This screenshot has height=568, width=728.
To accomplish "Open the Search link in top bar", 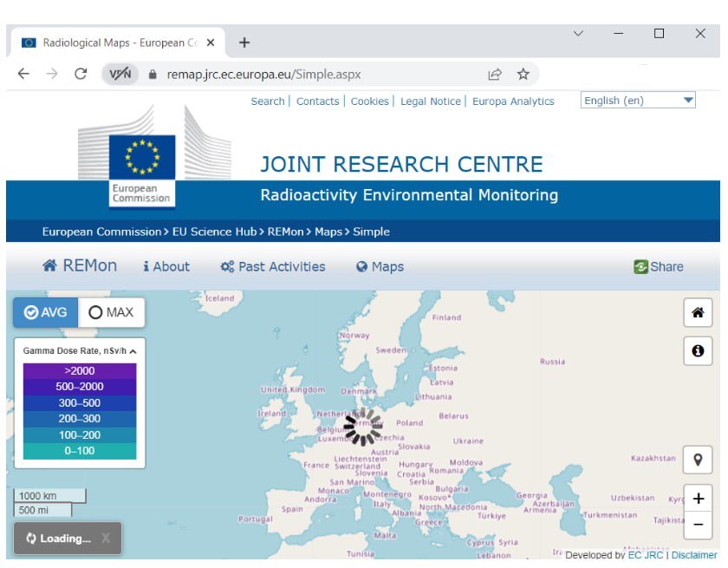I will click(268, 101).
